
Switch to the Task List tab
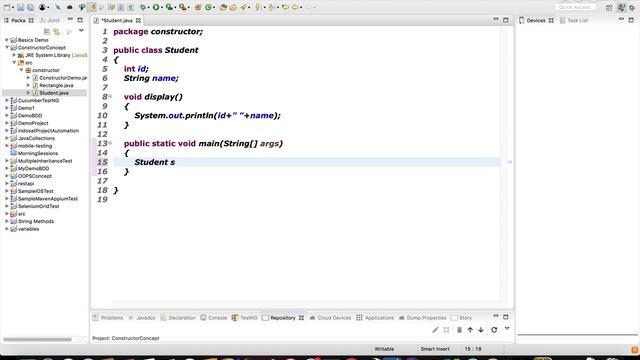[x=573, y=20]
